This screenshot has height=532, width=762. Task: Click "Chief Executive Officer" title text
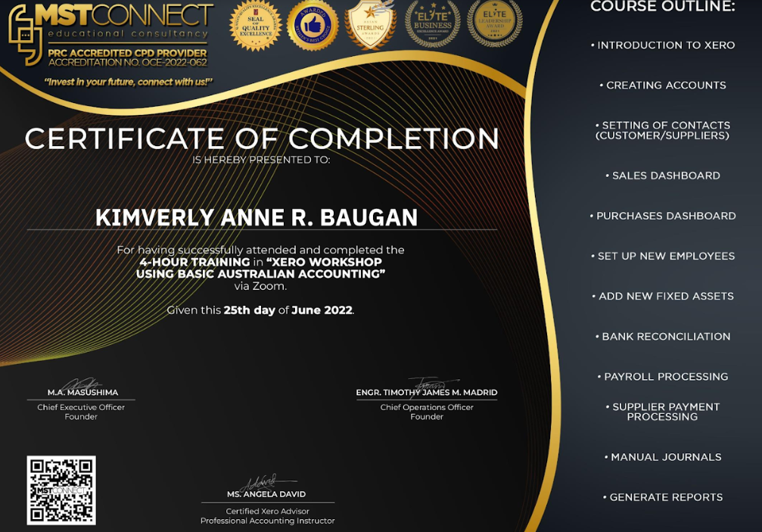coord(81,407)
